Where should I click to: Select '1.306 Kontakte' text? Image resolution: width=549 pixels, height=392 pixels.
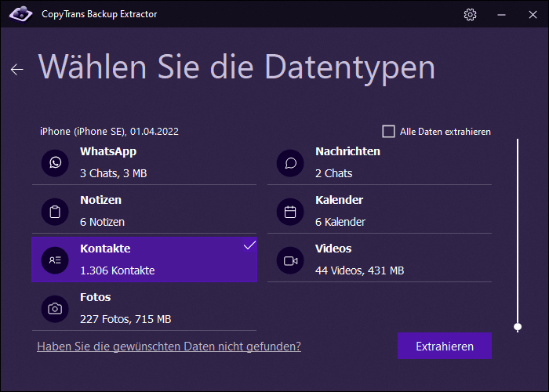[118, 270]
